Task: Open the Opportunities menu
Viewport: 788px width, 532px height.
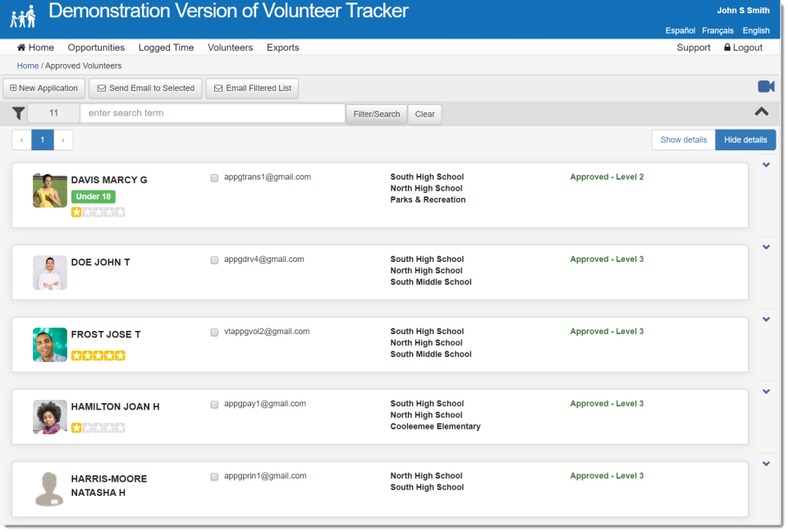Action: pos(96,48)
